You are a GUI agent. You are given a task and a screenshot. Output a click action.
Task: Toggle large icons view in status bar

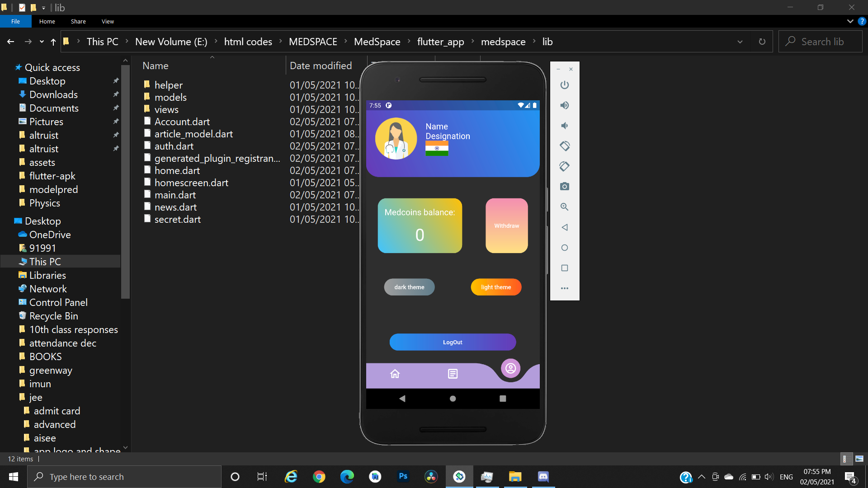point(859,459)
